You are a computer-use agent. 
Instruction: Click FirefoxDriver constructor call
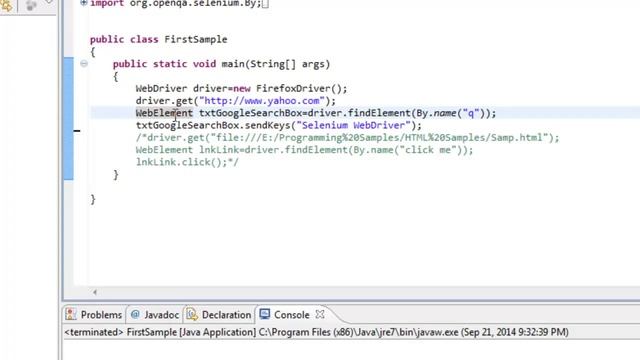(301, 89)
